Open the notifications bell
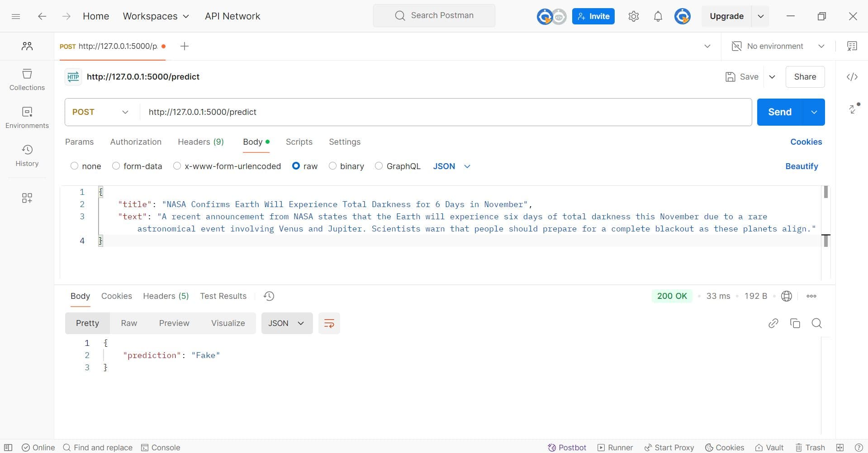The image size is (868, 453). 658,16
